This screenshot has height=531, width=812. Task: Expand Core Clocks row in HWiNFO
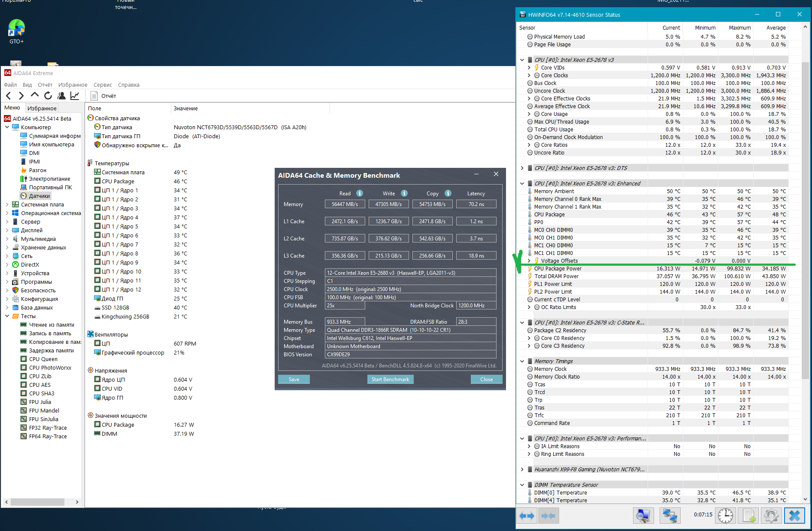[x=529, y=75]
